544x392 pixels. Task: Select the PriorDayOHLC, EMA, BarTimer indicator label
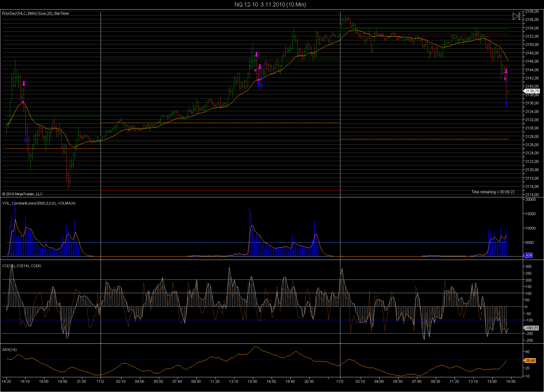tap(36, 13)
